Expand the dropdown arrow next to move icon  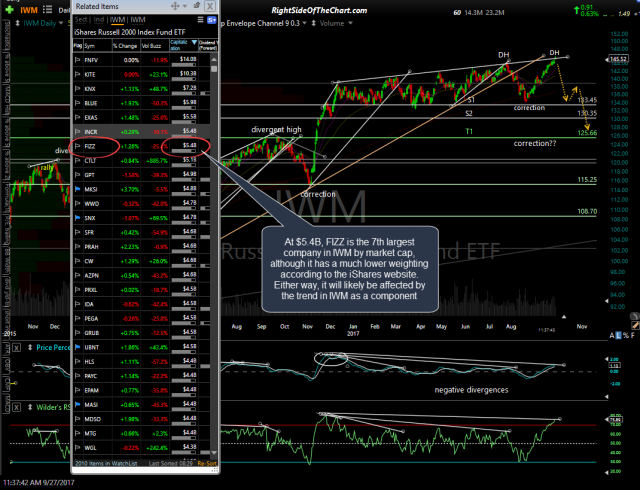(x=185, y=6)
